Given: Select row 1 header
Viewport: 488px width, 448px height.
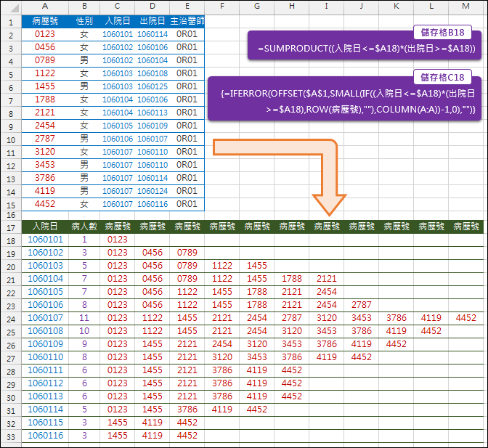Looking at the screenshot, I should pos(11,22).
